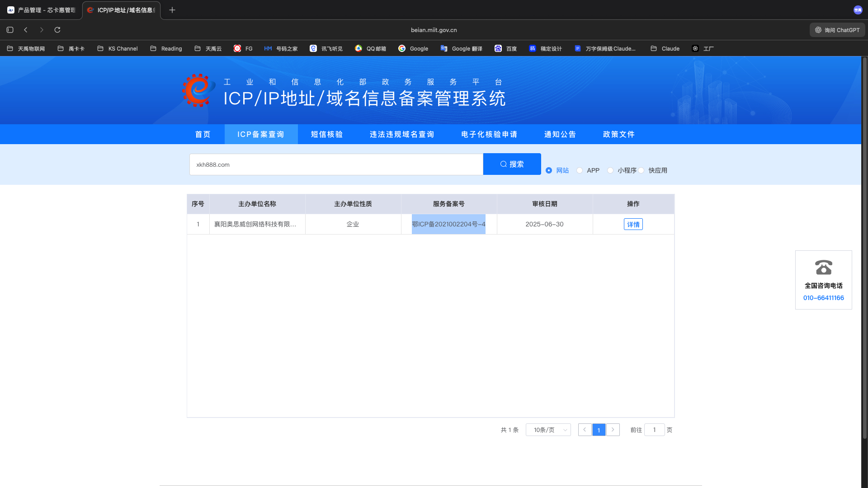This screenshot has height=488, width=868.
Task: Select the 快应用 radio button
Action: point(641,170)
